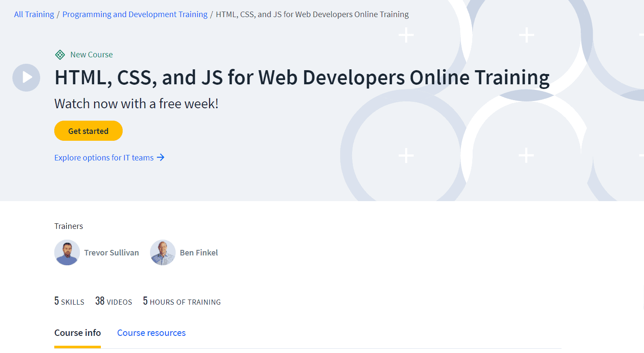The height and width of the screenshot is (353, 644).
Task: Click the HTML CSS JS breadcrumb text
Action: 312,14
